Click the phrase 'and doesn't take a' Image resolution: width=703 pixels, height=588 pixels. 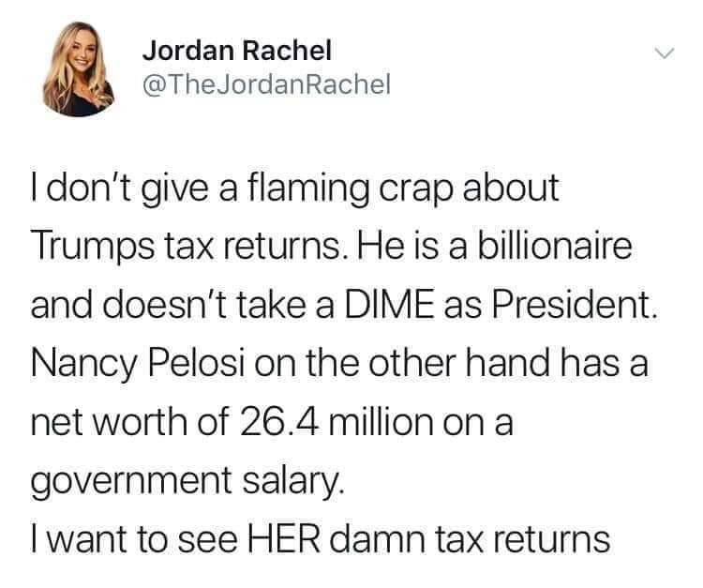pos(183,305)
